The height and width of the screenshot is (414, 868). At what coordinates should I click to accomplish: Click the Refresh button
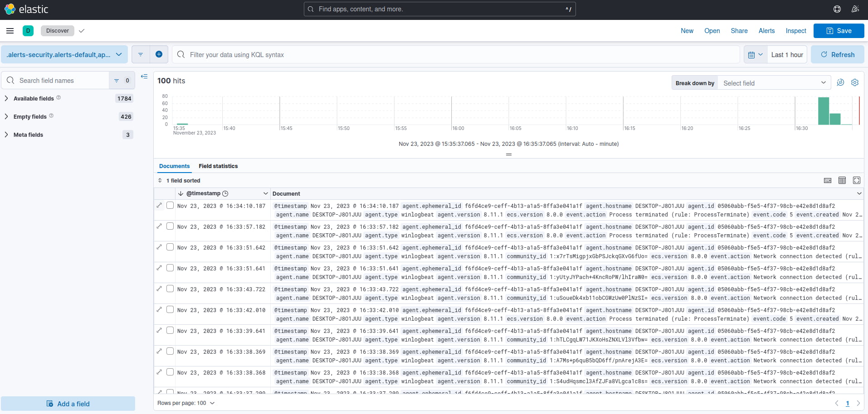tap(838, 55)
